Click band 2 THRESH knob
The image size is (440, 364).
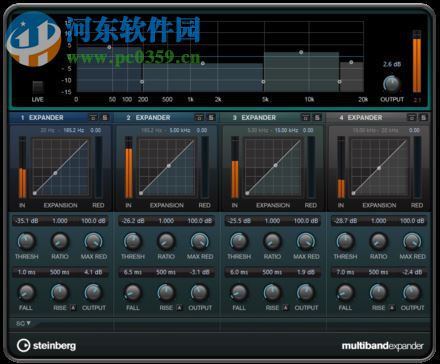click(133, 241)
